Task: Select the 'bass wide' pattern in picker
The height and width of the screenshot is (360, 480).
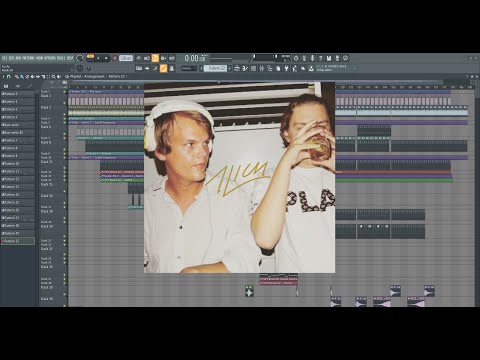Action: click(18, 125)
